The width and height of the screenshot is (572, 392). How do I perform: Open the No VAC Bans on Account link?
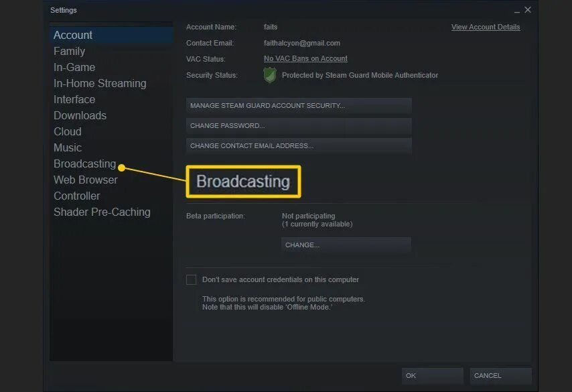click(305, 58)
